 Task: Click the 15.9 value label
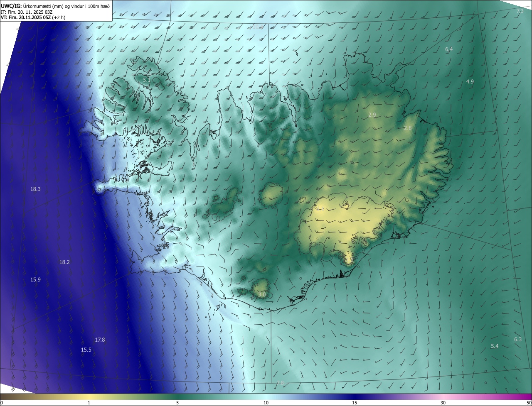click(x=35, y=279)
